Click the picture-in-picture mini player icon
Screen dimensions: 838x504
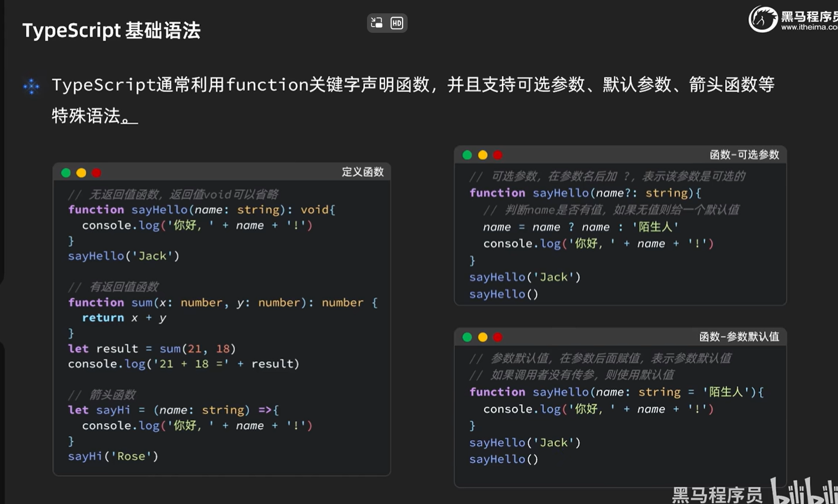click(377, 23)
